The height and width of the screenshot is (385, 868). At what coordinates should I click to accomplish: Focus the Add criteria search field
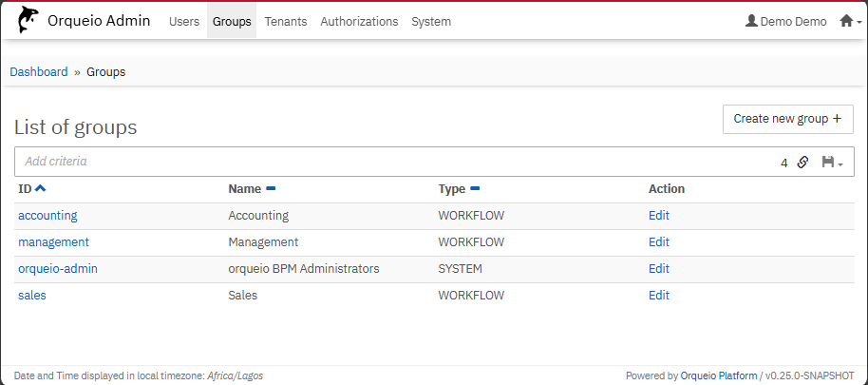coord(380,162)
